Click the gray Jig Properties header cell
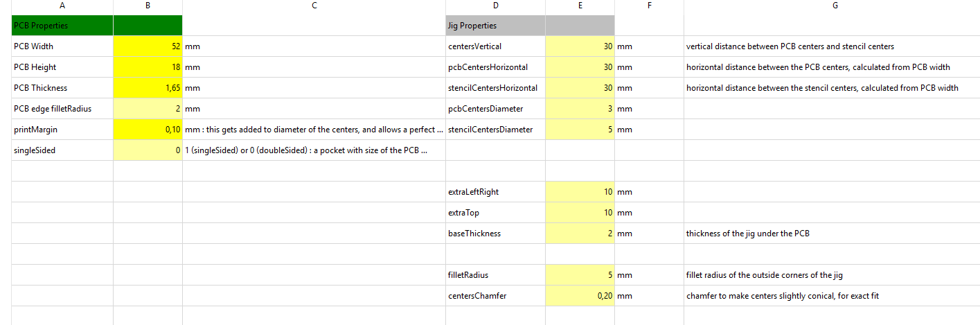Screen dimensions: 980x325 point(495,26)
